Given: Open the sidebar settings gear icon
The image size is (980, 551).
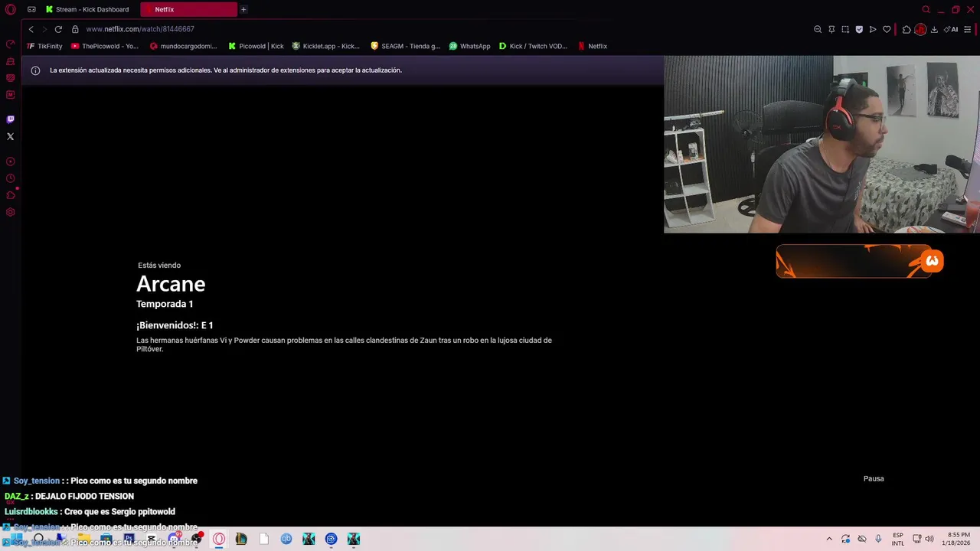Looking at the screenshot, I should [x=10, y=212].
